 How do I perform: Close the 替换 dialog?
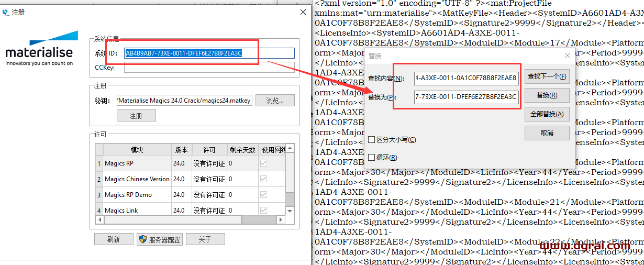click(x=567, y=55)
